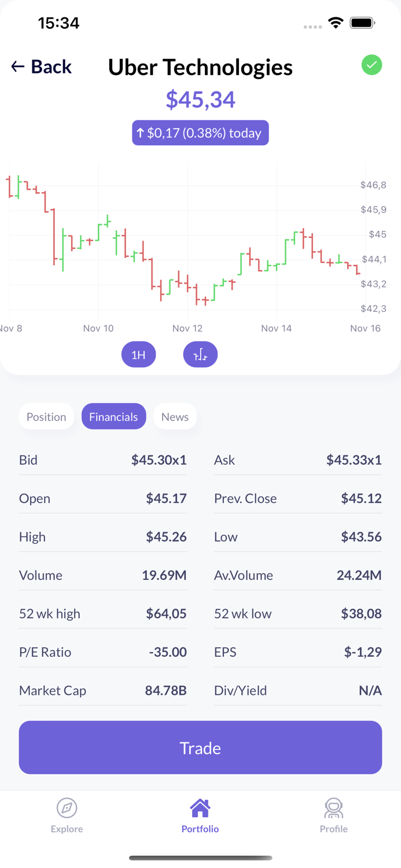Expand the Div/Yield row
Viewport: 401px width, 868px height.
pyautogui.click(x=298, y=690)
